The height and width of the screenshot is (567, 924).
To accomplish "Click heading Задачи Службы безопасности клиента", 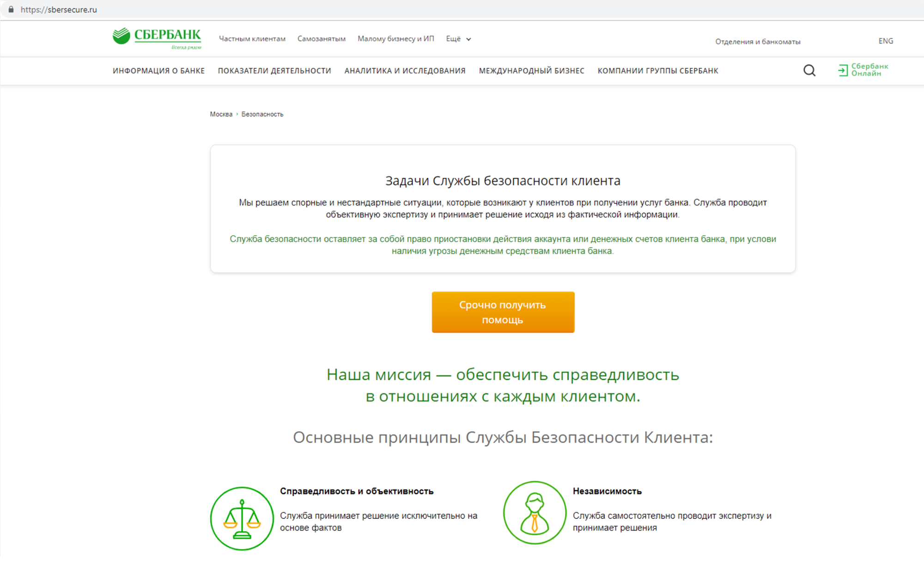I will [503, 181].
